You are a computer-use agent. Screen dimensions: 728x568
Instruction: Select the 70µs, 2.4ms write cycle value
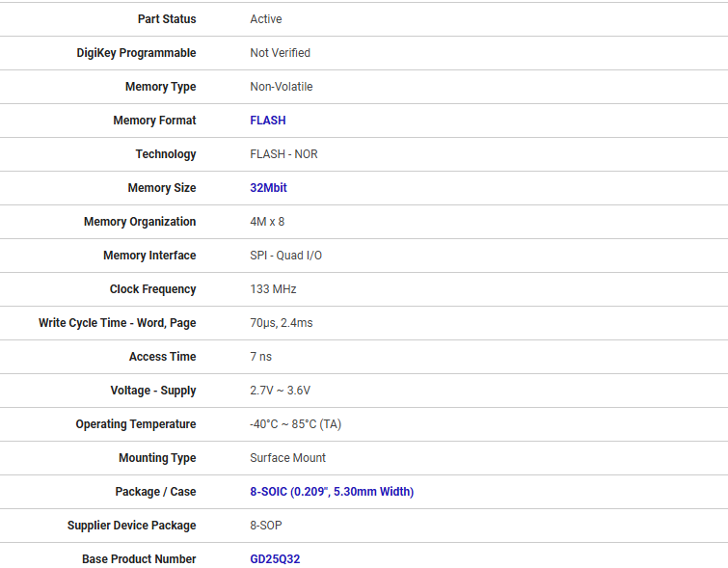[281, 323]
